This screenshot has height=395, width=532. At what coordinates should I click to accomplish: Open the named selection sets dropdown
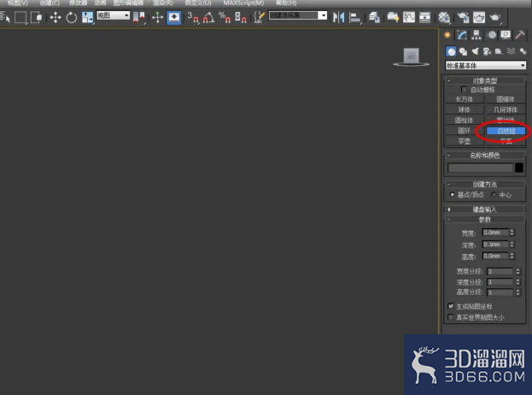[x=298, y=15]
